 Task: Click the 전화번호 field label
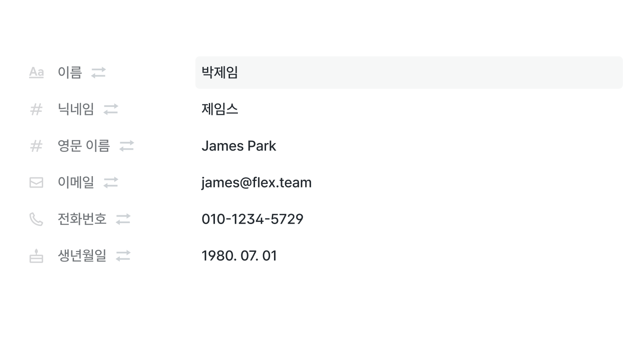[82, 219]
